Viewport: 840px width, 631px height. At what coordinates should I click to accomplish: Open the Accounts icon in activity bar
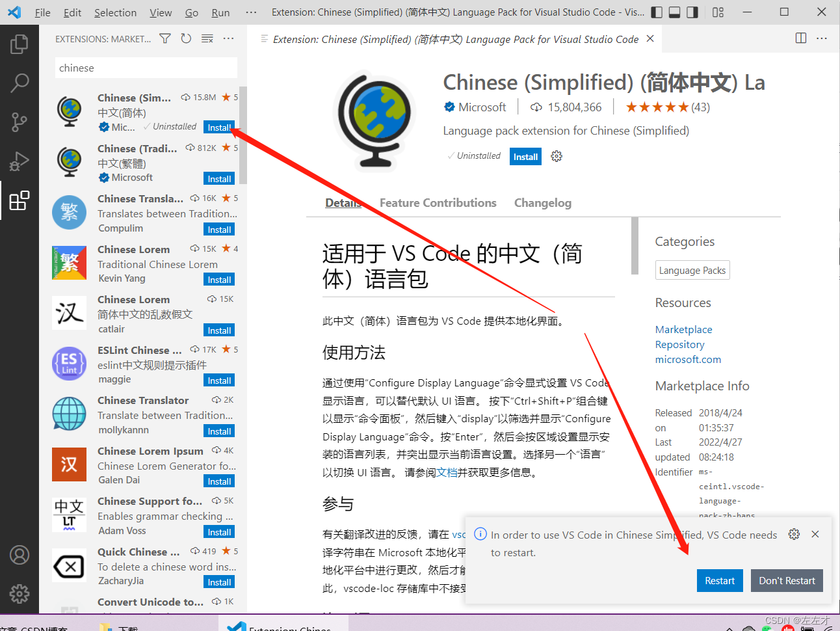pos(20,555)
